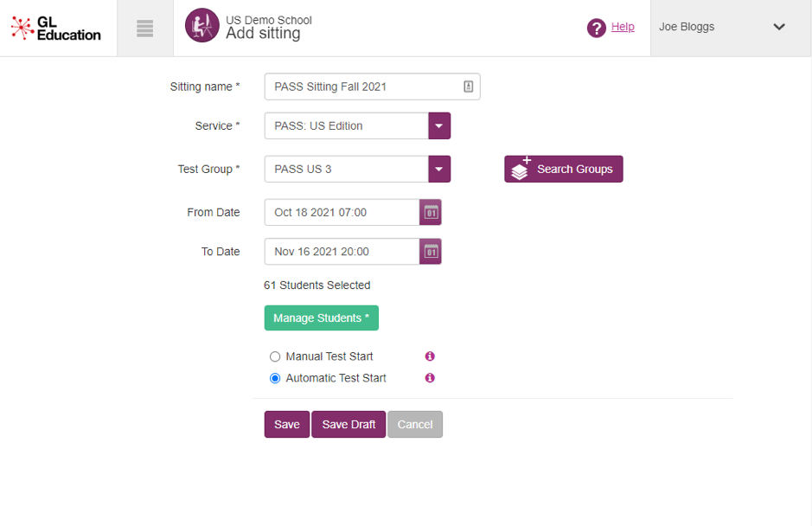Click the Search Groups button
The image size is (812, 526).
564,169
